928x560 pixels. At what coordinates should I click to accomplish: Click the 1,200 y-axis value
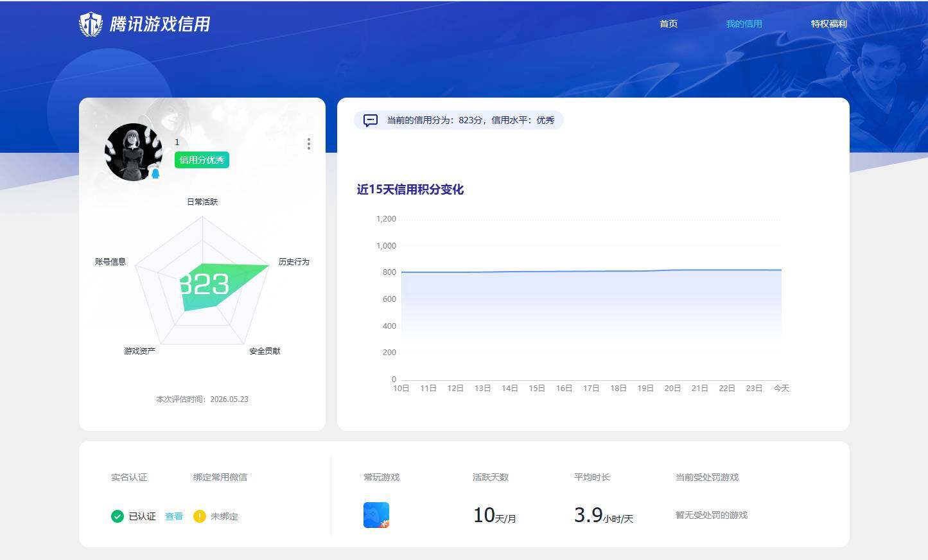387,219
